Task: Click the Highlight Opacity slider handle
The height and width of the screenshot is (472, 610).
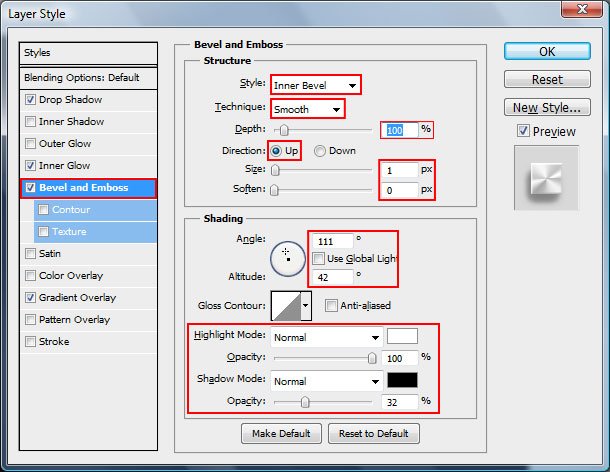Action: [x=372, y=358]
